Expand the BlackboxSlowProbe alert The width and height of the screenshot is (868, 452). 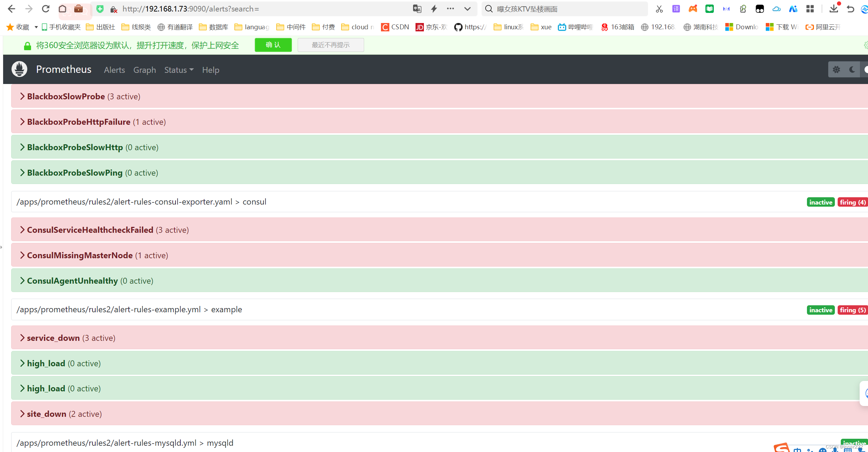(440, 97)
